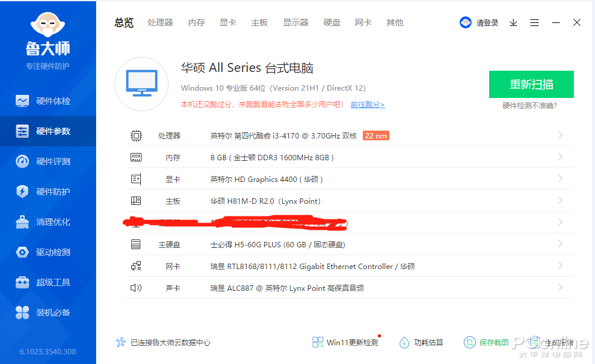Switch to the 内存 tab
Screen dimensions: 595x364
pyautogui.click(x=197, y=23)
